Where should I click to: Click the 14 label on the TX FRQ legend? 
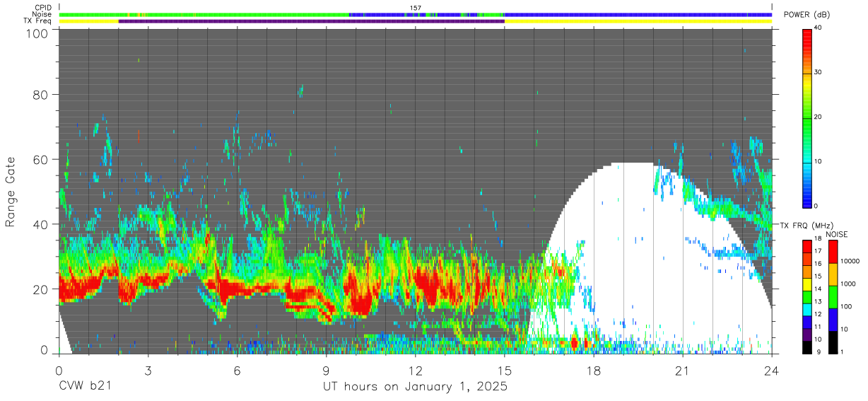pyautogui.click(x=817, y=289)
